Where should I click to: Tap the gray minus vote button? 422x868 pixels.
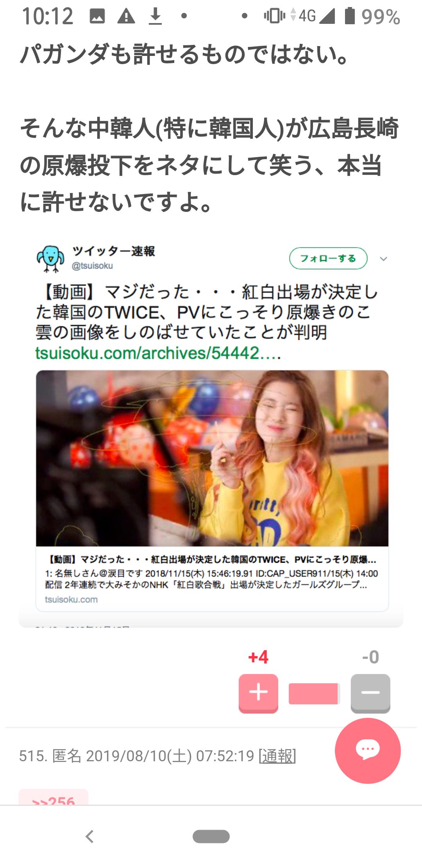[370, 693]
